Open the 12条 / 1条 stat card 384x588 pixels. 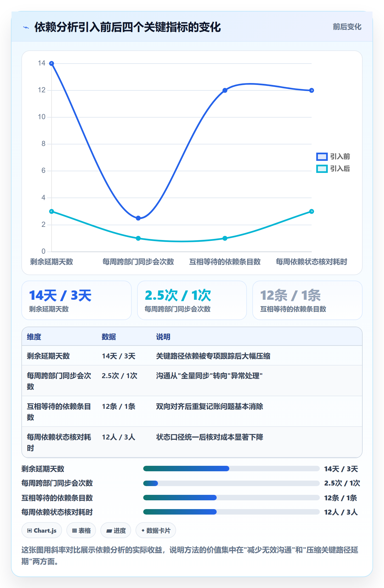tap(307, 300)
